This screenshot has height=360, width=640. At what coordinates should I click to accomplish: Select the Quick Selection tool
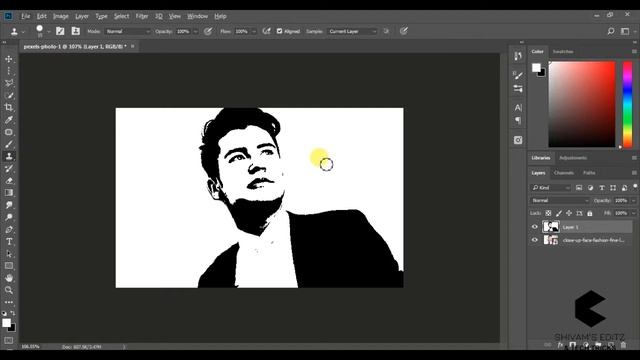point(9,96)
